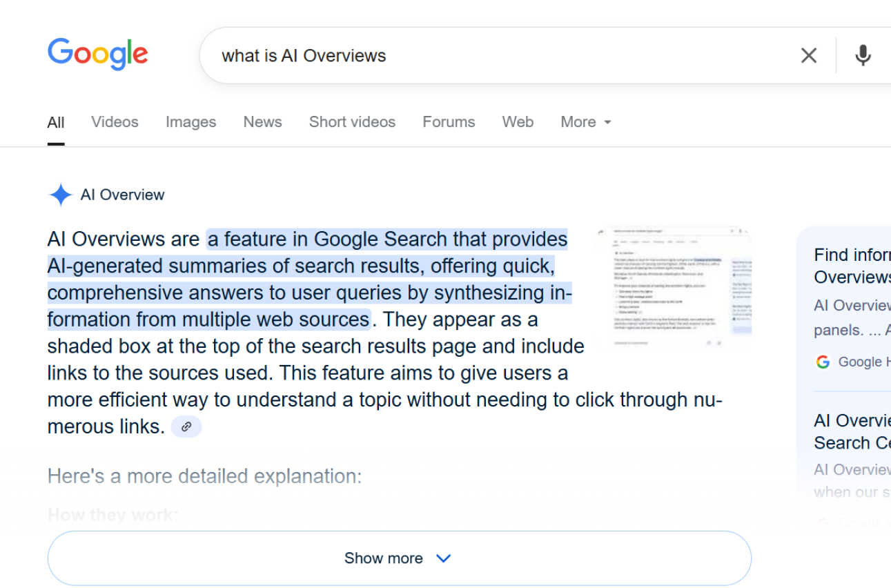
Task: Switch to the Web tab
Action: (x=518, y=122)
